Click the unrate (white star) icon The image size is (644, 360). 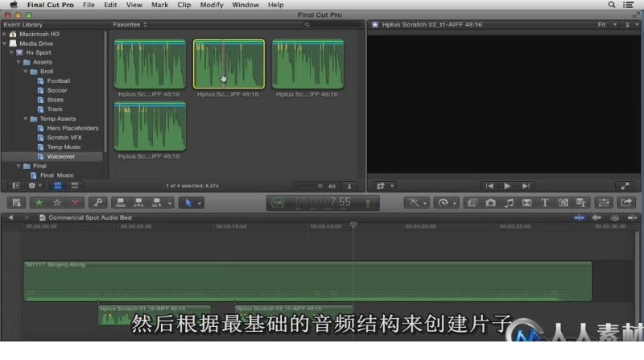coord(57,203)
